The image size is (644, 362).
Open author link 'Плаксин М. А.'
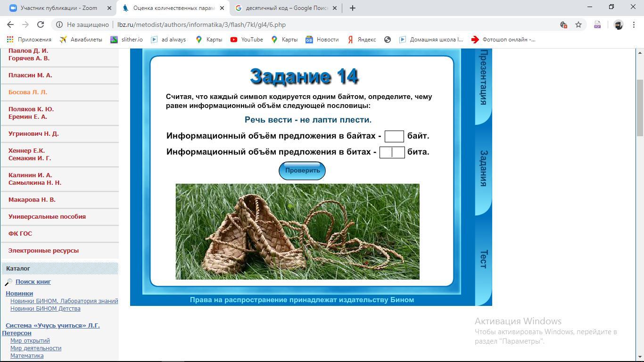pos(30,75)
